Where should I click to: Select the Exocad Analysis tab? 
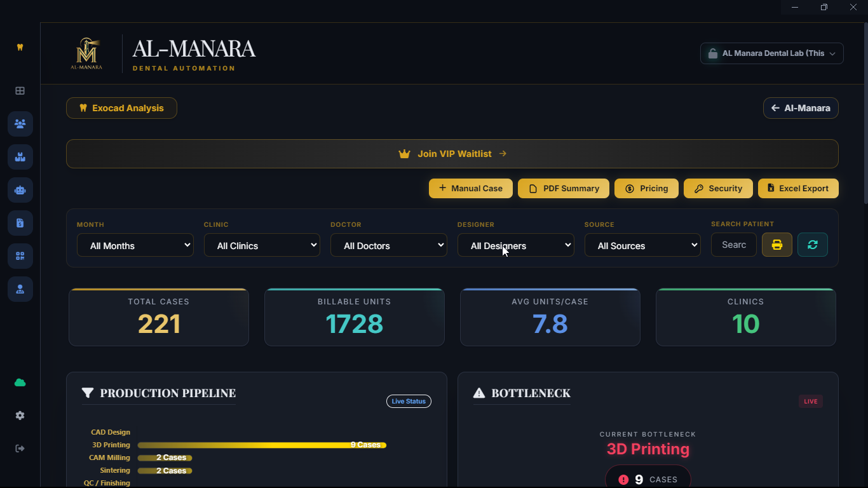click(121, 108)
